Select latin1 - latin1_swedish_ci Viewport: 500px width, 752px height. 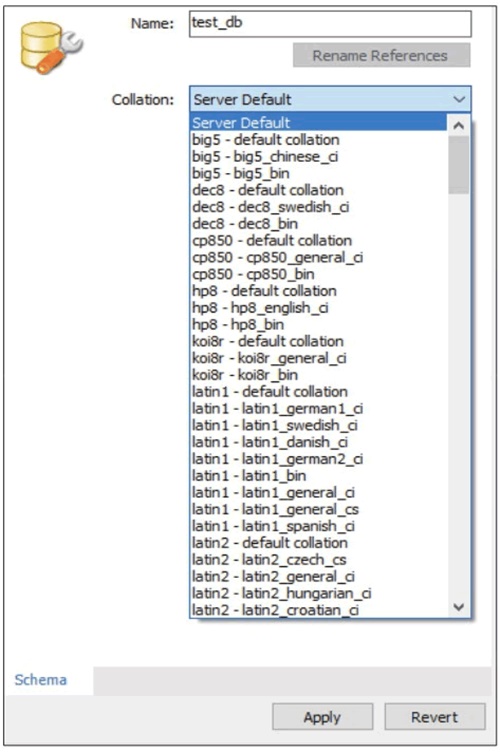(318, 425)
